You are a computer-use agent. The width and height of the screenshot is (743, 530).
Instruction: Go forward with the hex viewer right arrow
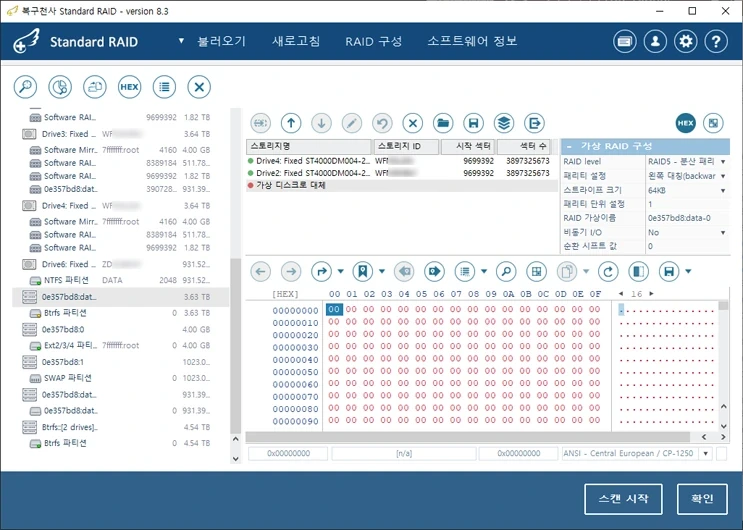point(291,272)
